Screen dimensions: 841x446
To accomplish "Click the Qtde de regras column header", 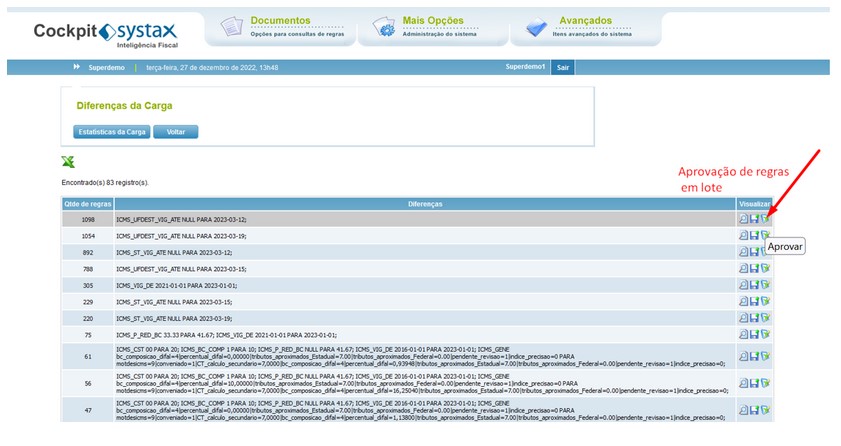I will point(88,204).
